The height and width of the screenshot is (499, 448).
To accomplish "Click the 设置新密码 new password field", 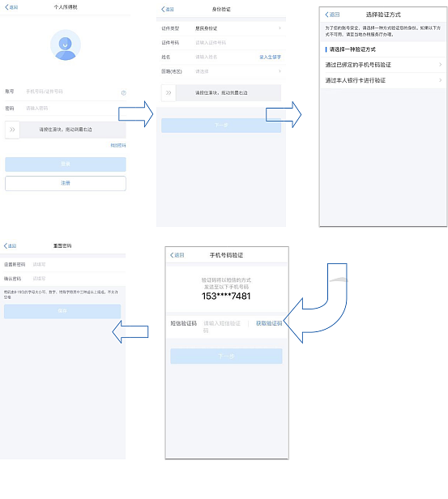I will point(76,264).
